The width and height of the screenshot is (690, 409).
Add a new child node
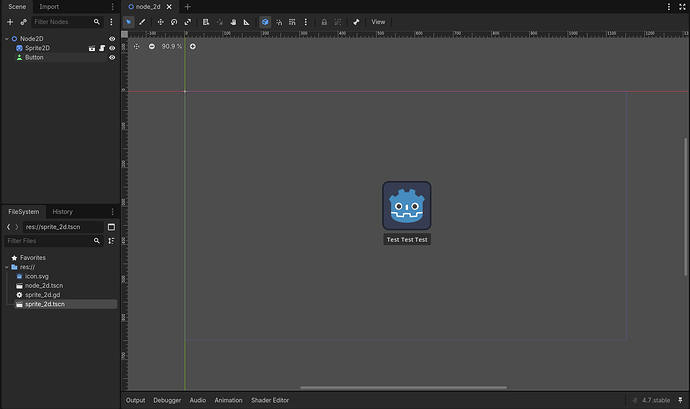[x=10, y=22]
